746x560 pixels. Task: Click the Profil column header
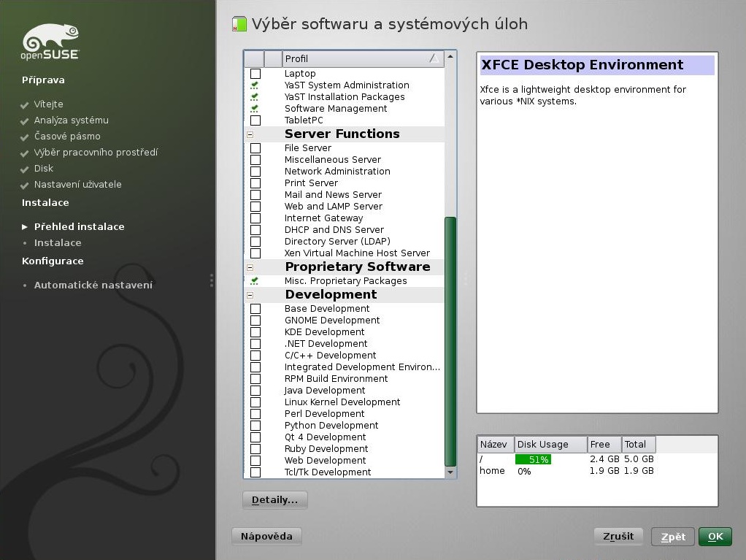pyautogui.click(x=363, y=58)
